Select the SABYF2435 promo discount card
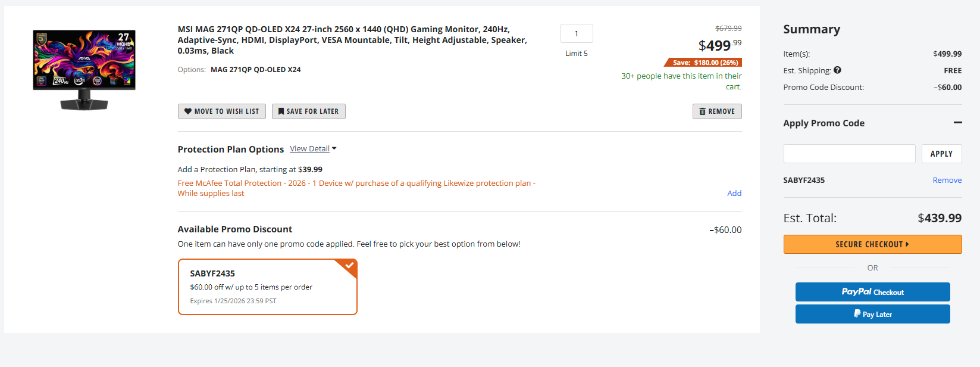This screenshot has height=367, width=980. click(x=267, y=287)
